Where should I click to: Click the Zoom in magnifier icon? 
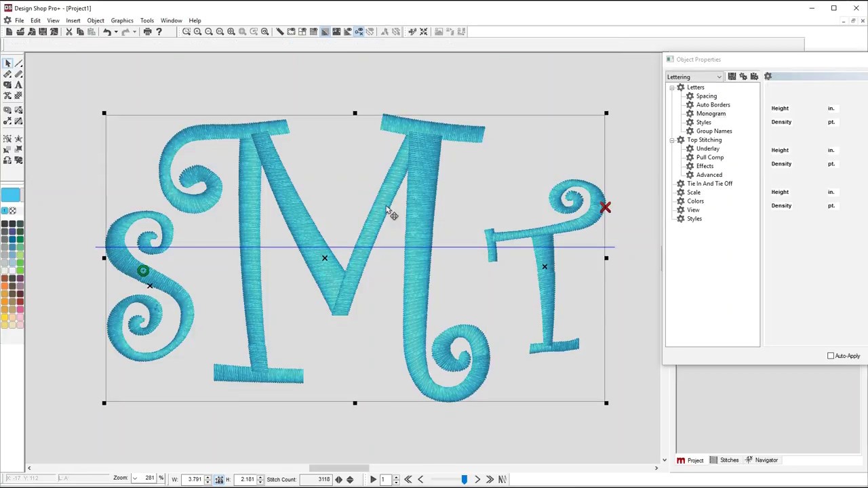pos(197,31)
